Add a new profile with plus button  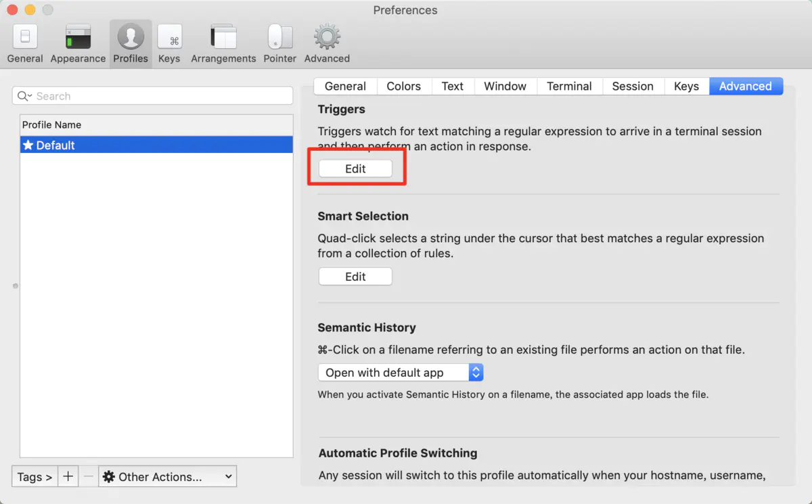tap(68, 477)
